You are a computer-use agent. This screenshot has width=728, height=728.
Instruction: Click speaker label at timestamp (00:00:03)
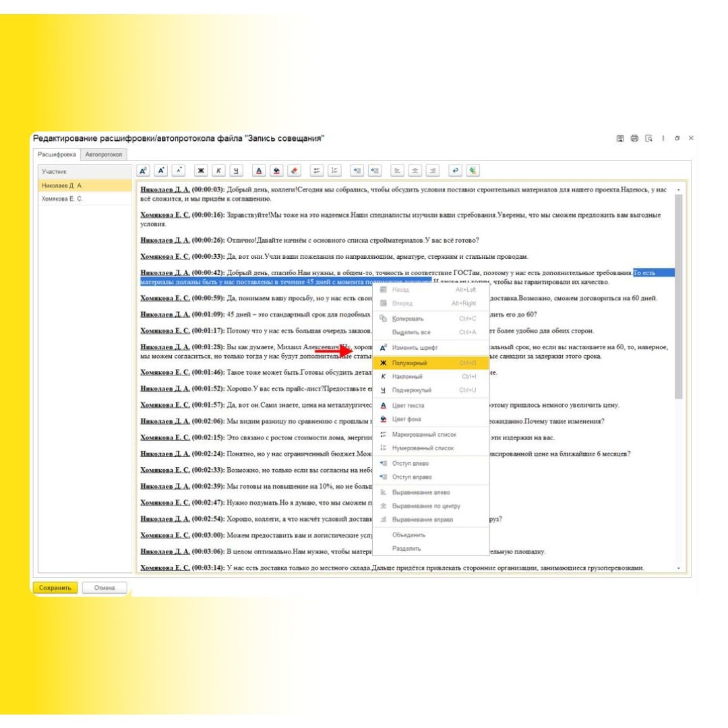pos(165,189)
